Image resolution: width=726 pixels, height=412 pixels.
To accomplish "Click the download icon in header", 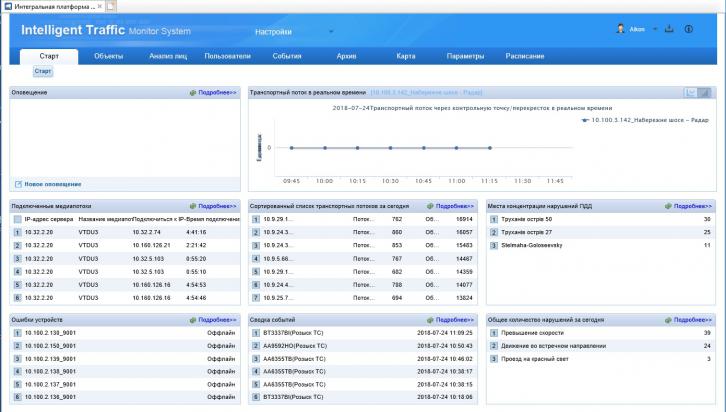I will [669, 29].
